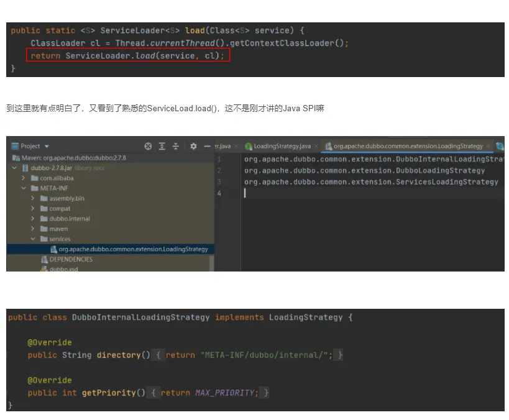This screenshot has width=509, height=420.
Task: Click the Project tool window icon
Action: [x=15, y=147]
